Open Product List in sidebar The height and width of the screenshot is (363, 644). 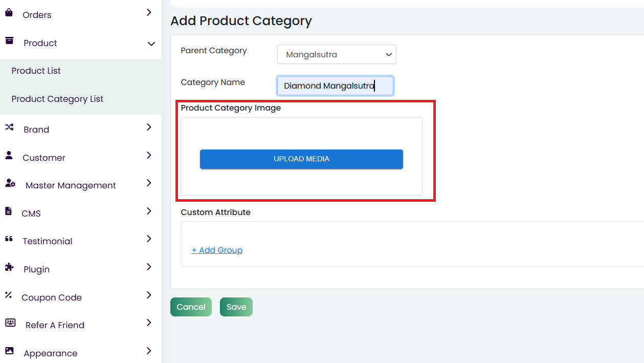pyautogui.click(x=36, y=71)
